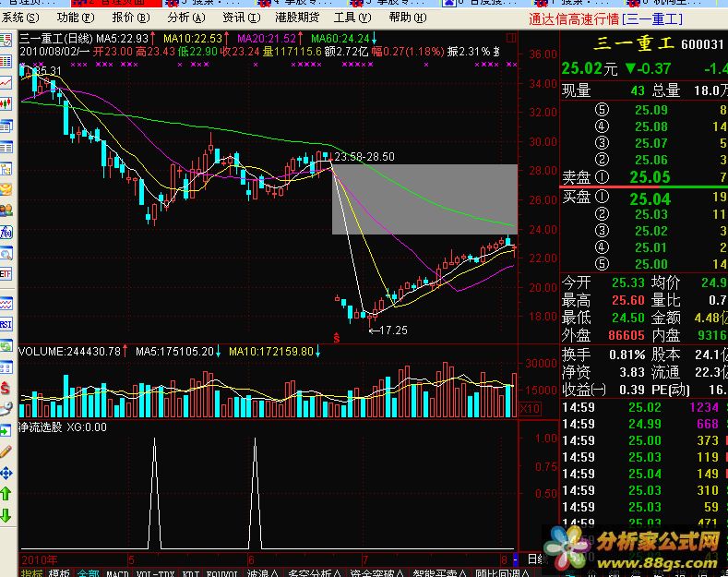Select the candlestick chart icon

pyautogui.click(x=6, y=103)
